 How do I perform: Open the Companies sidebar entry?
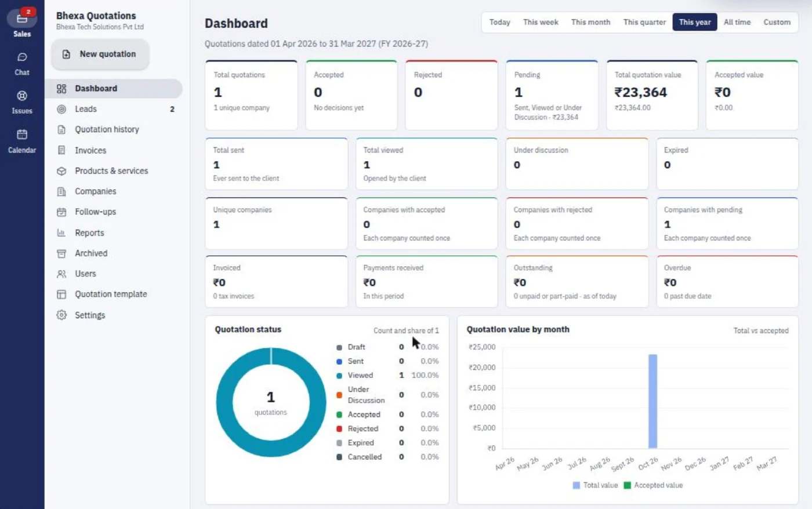[x=114, y=191]
